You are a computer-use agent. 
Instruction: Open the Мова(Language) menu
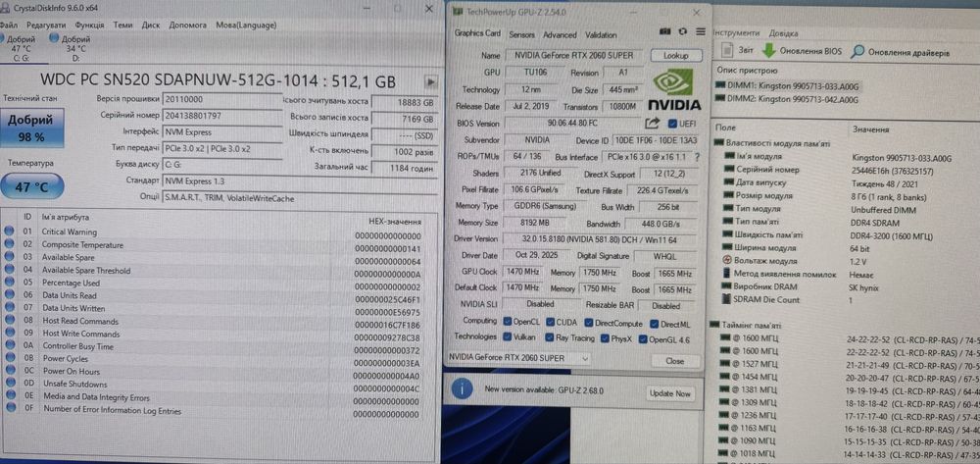coord(246,25)
